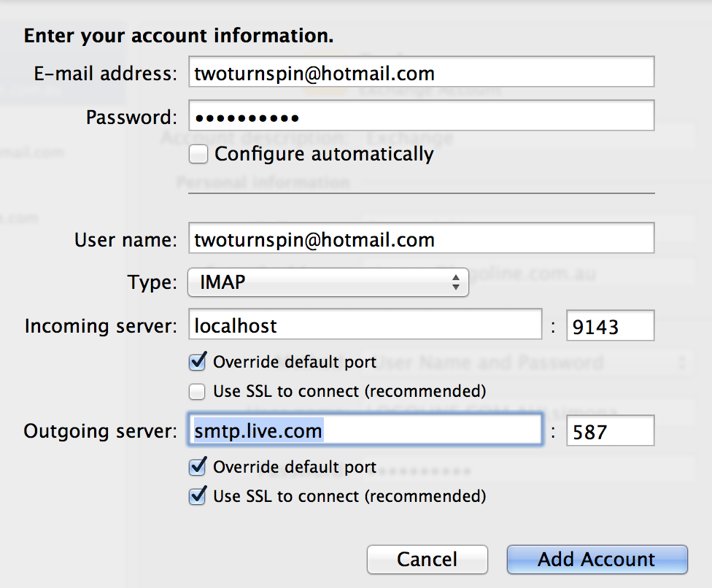Click the Incoming server field with localhost
712x588 pixels.
pos(365,325)
